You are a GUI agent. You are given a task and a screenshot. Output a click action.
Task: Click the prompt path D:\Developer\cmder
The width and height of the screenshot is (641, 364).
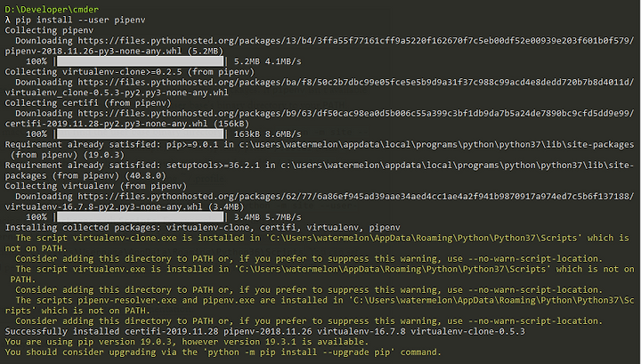[x=52, y=10]
